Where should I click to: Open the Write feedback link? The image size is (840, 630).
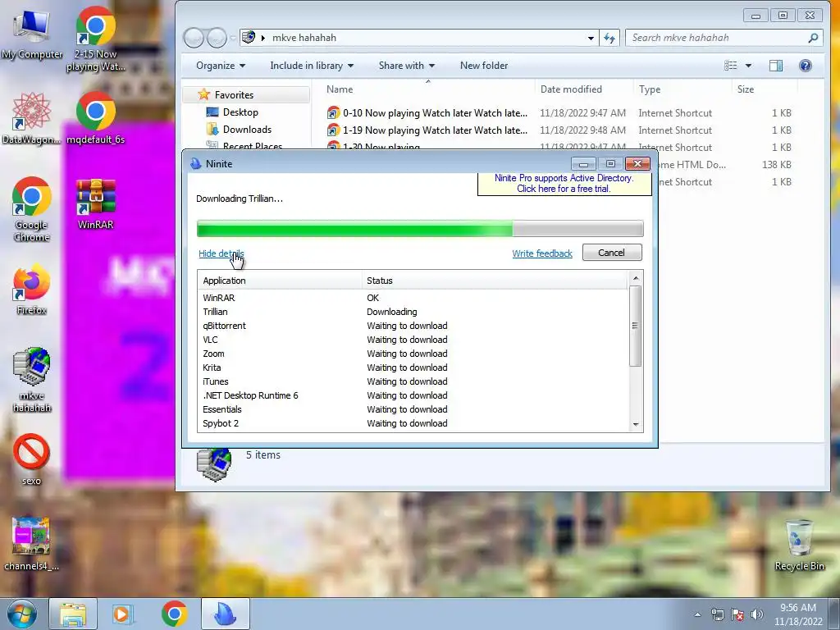click(x=542, y=253)
